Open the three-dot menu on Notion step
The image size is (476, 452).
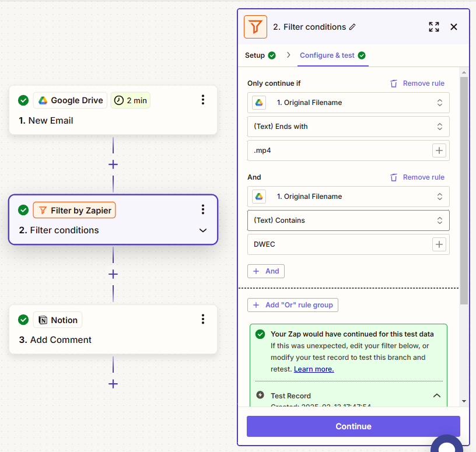(202, 319)
